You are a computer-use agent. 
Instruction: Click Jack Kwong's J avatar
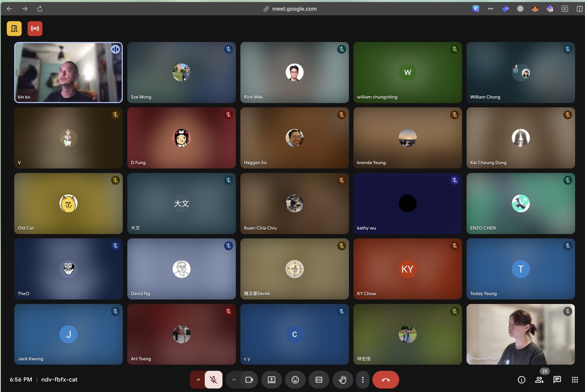(x=68, y=335)
